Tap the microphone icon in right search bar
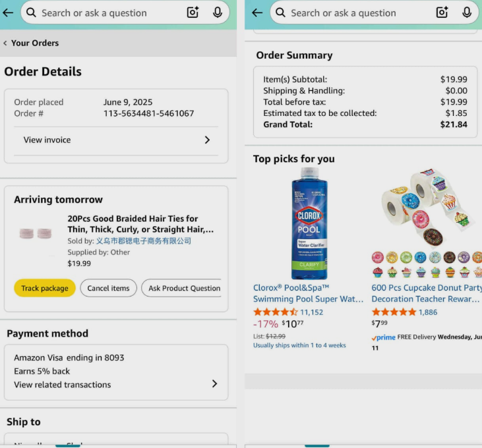 point(467,13)
